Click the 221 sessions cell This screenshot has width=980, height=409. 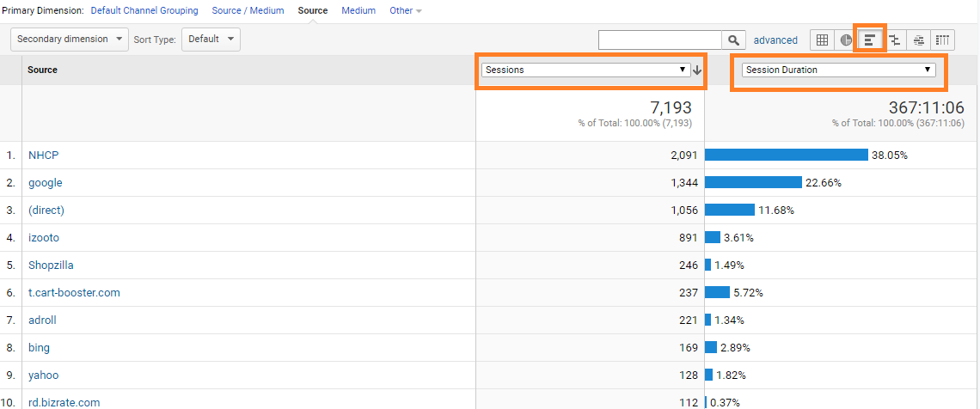point(688,320)
